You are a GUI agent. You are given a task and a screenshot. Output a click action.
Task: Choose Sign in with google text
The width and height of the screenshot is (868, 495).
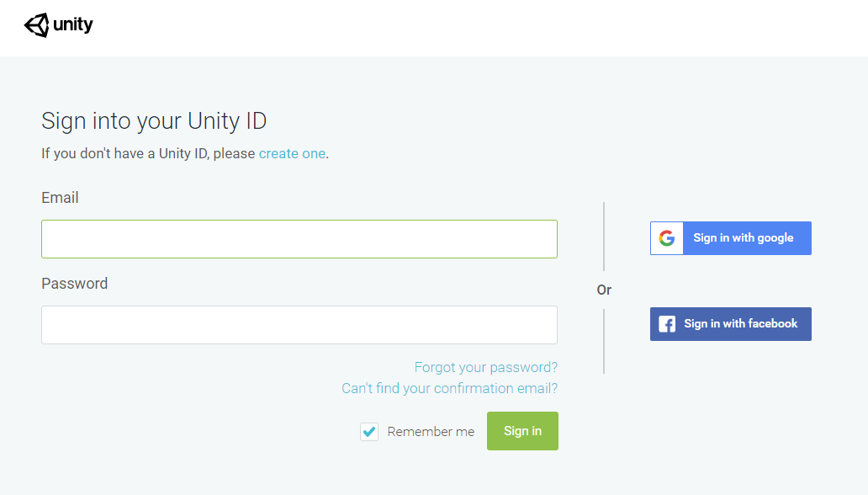[x=744, y=238]
